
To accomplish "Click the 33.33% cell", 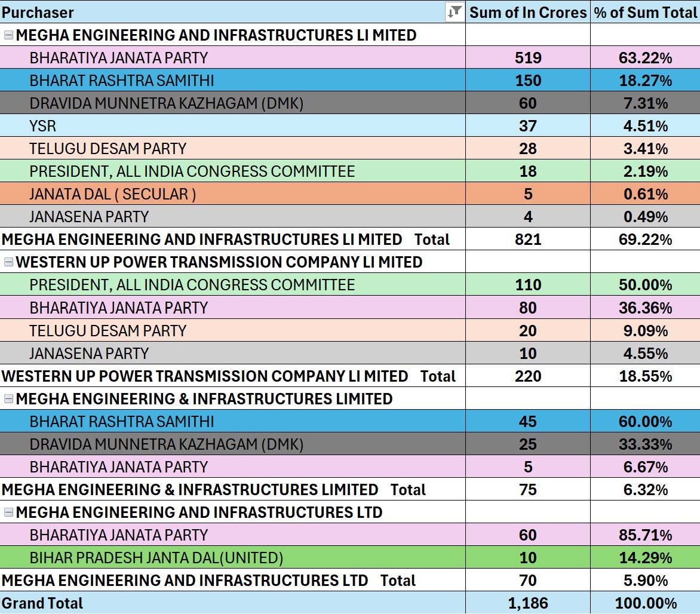I will (645, 444).
